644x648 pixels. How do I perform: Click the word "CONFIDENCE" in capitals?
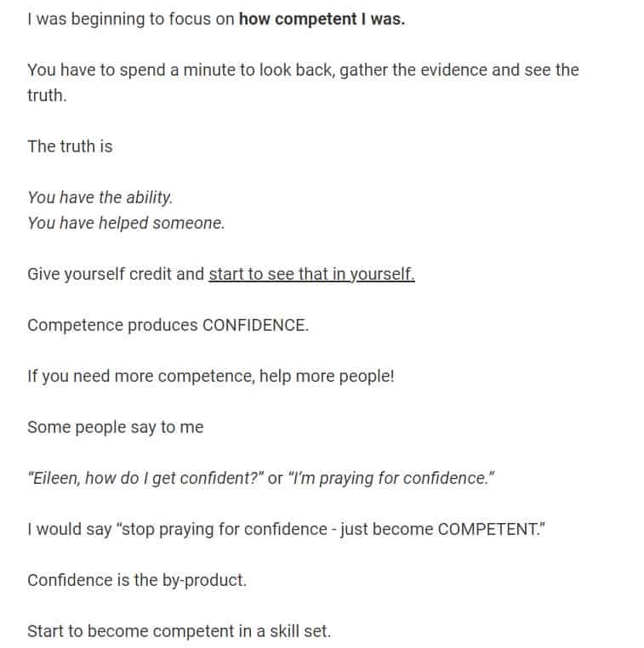(x=255, y=325)
